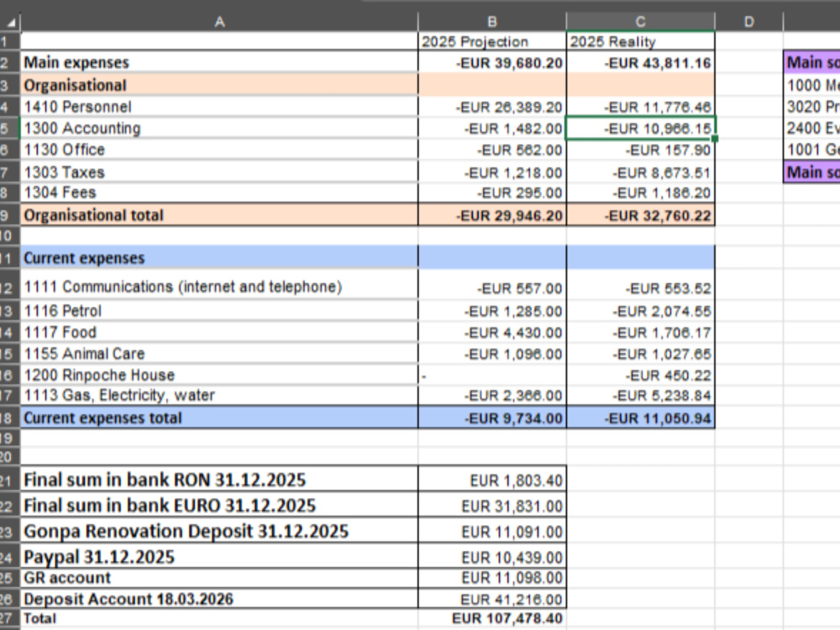Click the '1410 Personnel' cell
The height and width of the screenshot is (630, 840).
coord(219,107)
